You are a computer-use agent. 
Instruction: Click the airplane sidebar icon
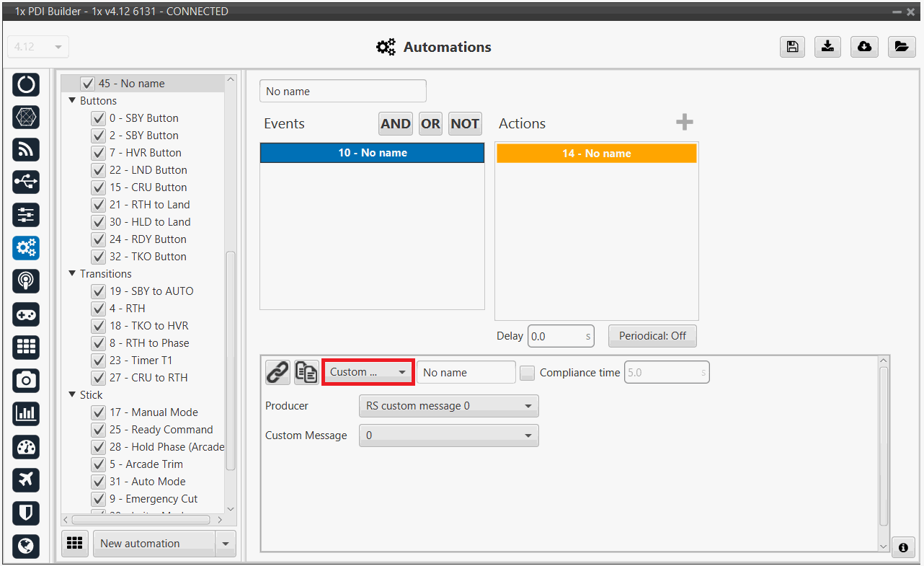tap(26, 479)
